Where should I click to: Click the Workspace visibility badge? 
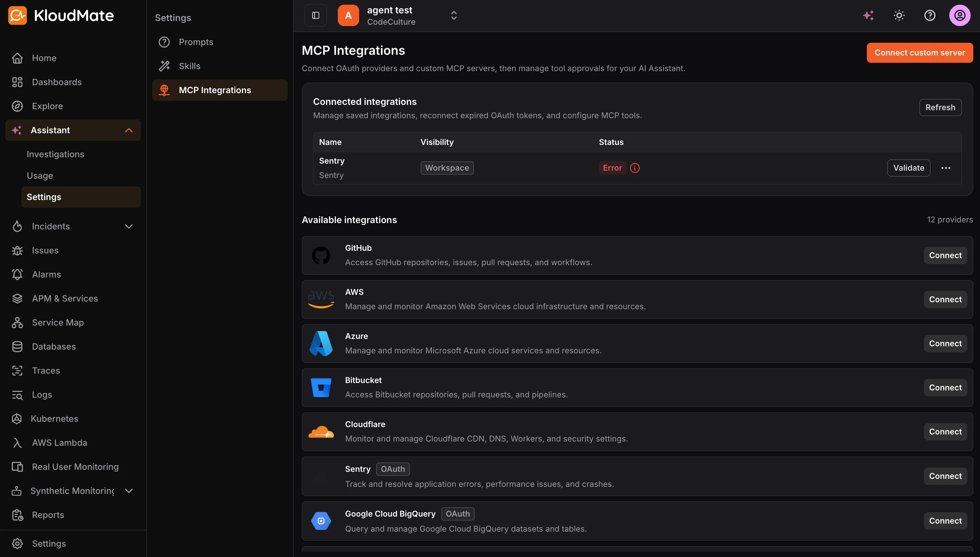(447, 168)
